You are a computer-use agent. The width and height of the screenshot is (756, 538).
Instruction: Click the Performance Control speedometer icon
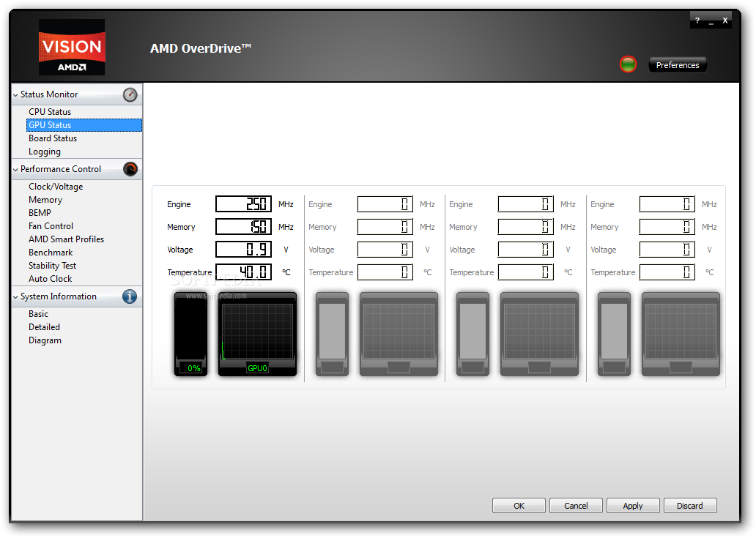pos(130,169)
